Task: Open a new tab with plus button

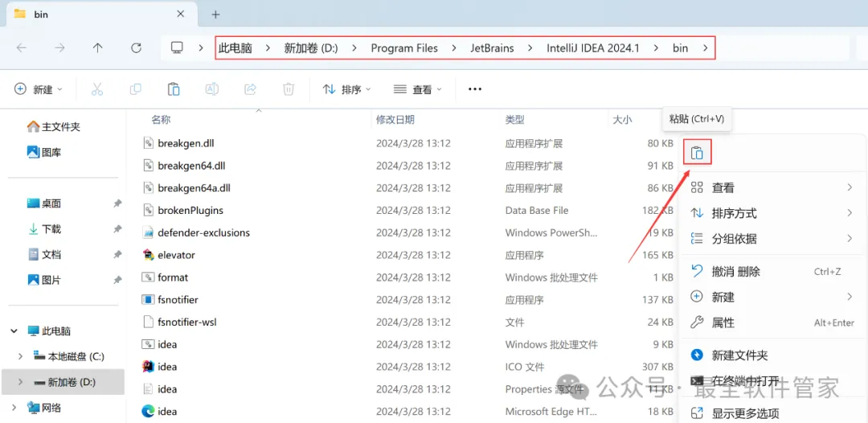Action: 216,14
